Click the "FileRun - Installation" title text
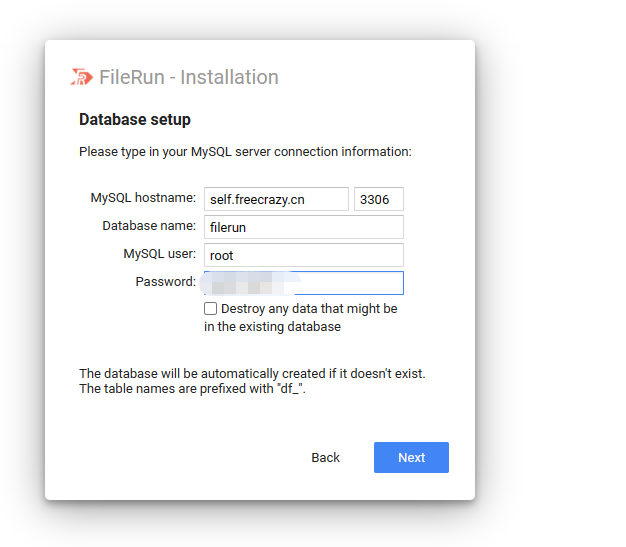 pos(189,78)
